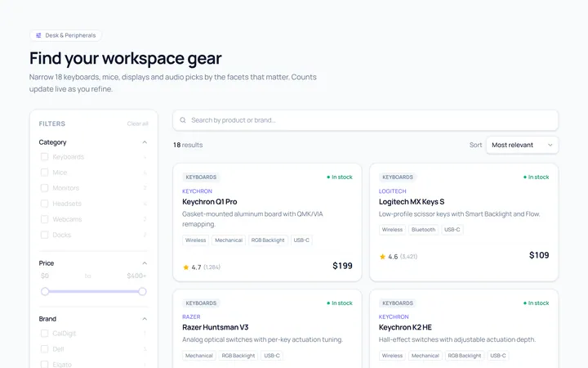The height and width of the screenshot is (368, 588).
Task: Click the Mechanical tag on Keychron Q1 Pro
Action: coord(229,240)
